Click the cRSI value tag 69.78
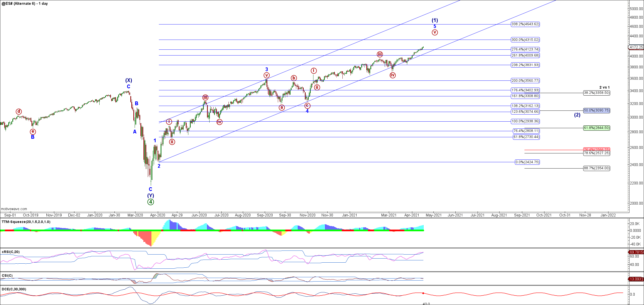Viewport: 644px width, 305px height. tap(636, 252)
